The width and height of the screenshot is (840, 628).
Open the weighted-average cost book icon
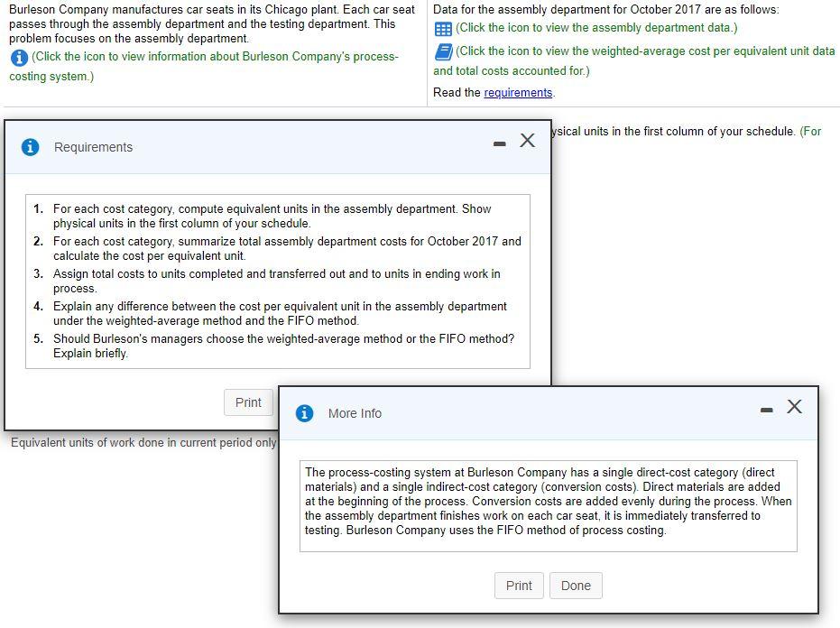click(444, 52)
